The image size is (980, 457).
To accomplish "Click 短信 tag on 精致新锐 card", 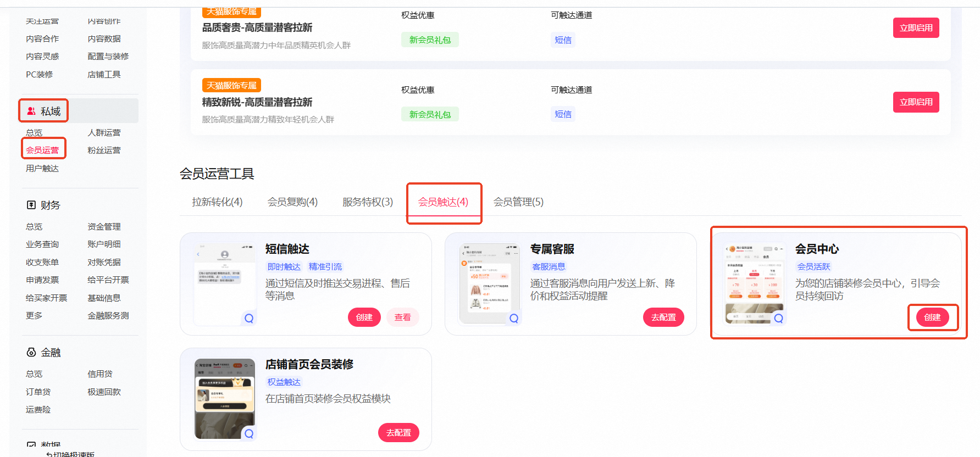I will pyautogui.click(x=563, y=114).
